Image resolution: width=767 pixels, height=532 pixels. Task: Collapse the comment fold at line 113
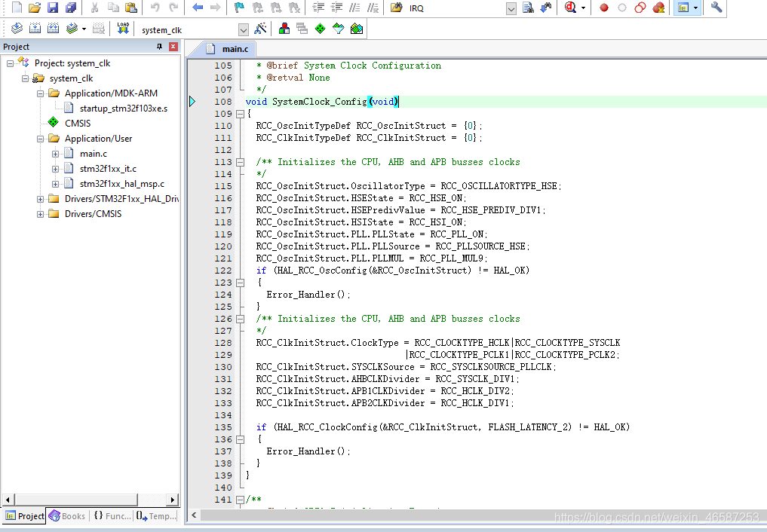click(240, 162)
